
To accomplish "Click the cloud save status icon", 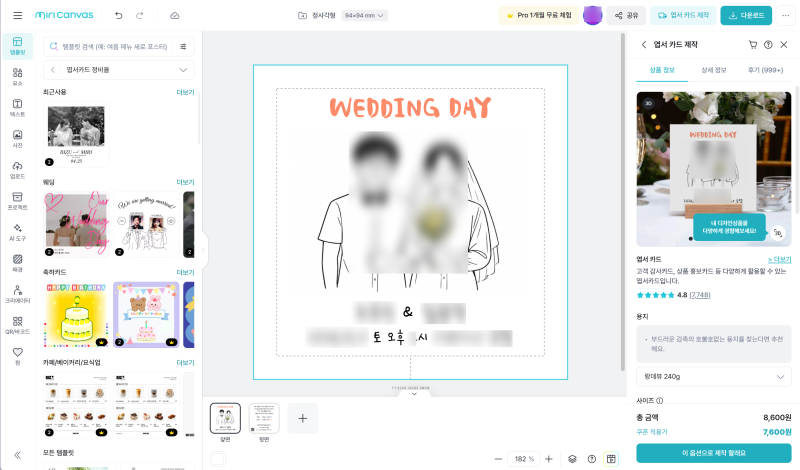I will (x=174, y=15).
